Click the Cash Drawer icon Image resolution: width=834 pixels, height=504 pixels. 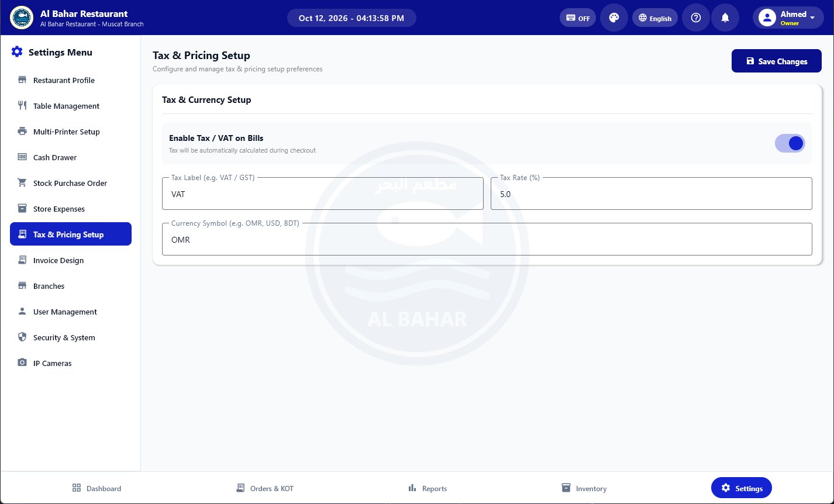pyautogui.click(x=22, y=157)
